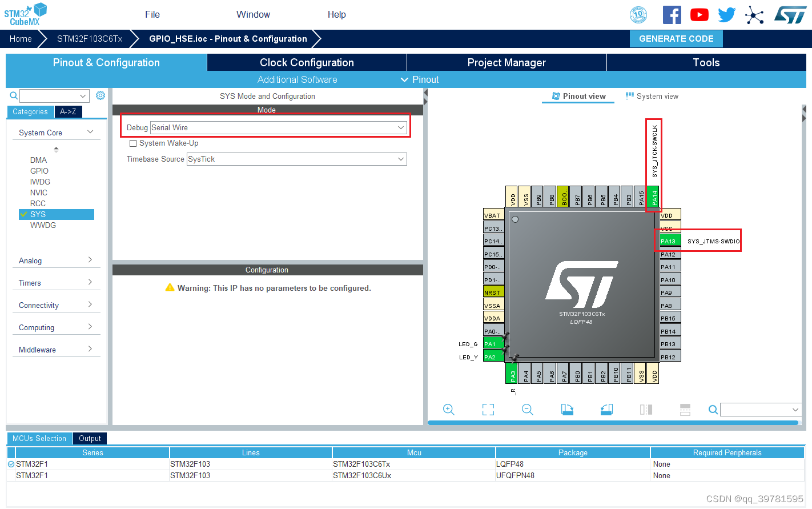The image size is (812, 509).
Task: Click the best fit zoom icon
Action: (488, 410)
